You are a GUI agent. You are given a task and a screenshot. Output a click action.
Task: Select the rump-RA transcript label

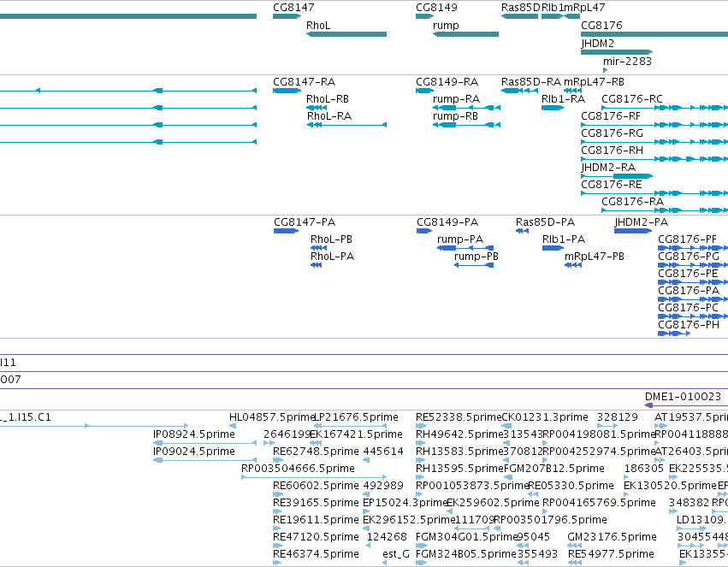pos(456,99)
